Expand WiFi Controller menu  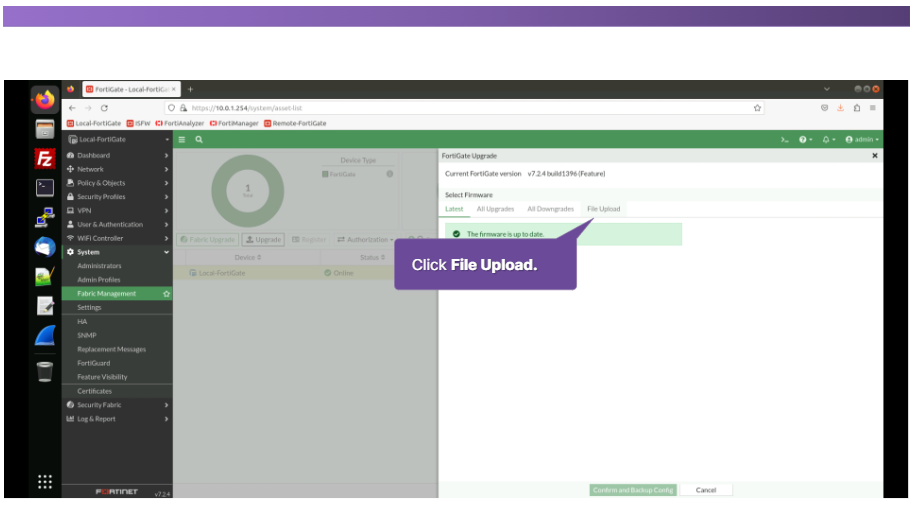pos(117,239)
